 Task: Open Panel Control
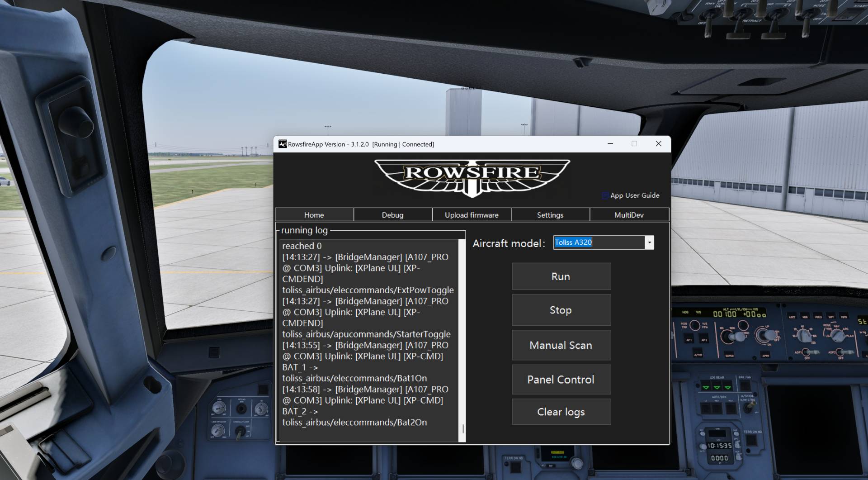coord(561,380)
